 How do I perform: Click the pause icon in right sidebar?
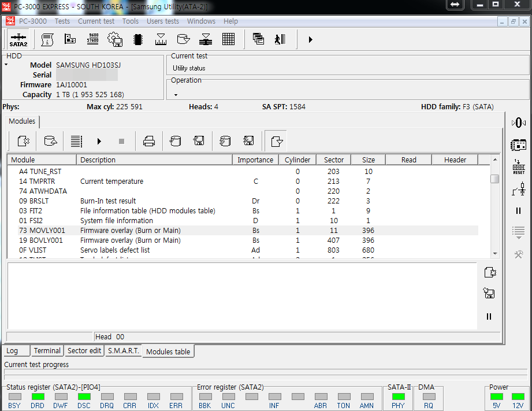519,211
